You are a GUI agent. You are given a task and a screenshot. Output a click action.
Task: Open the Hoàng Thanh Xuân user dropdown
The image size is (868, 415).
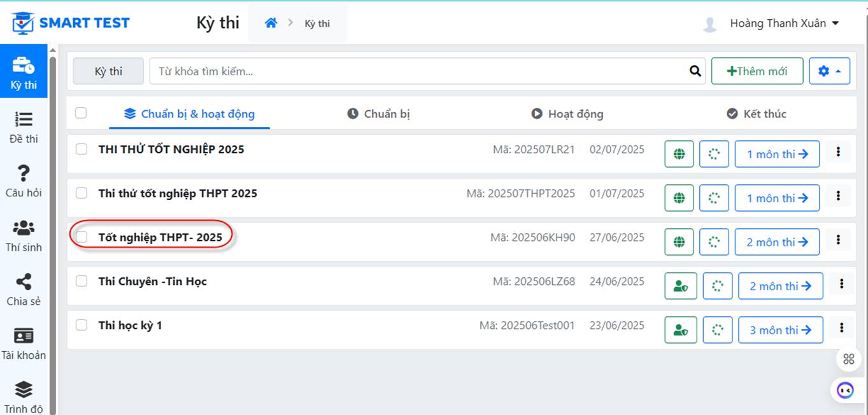[784, 24]
